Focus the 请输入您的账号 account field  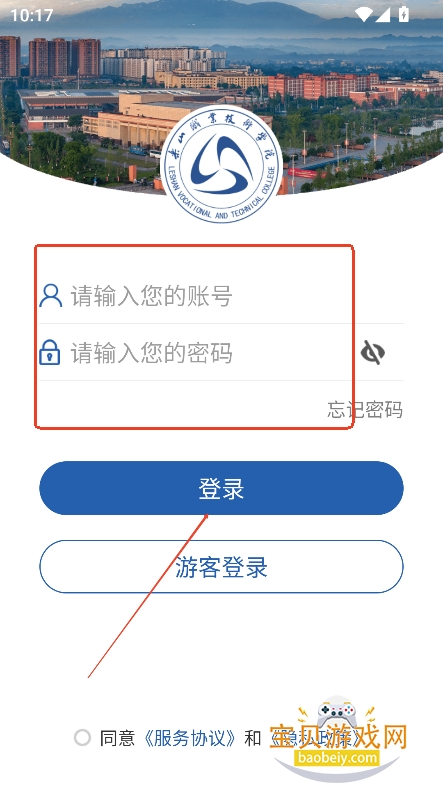click(x=221, y=296)
